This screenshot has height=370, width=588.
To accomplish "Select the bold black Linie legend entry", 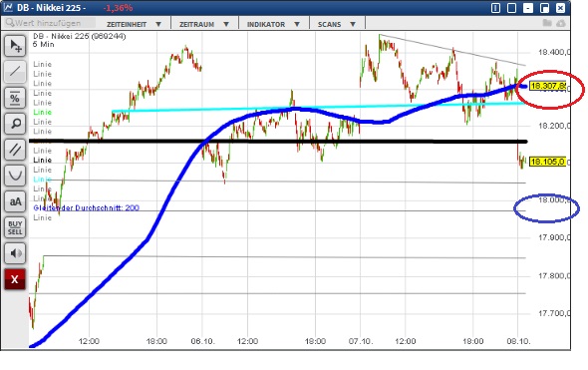I will pos(43,160).
